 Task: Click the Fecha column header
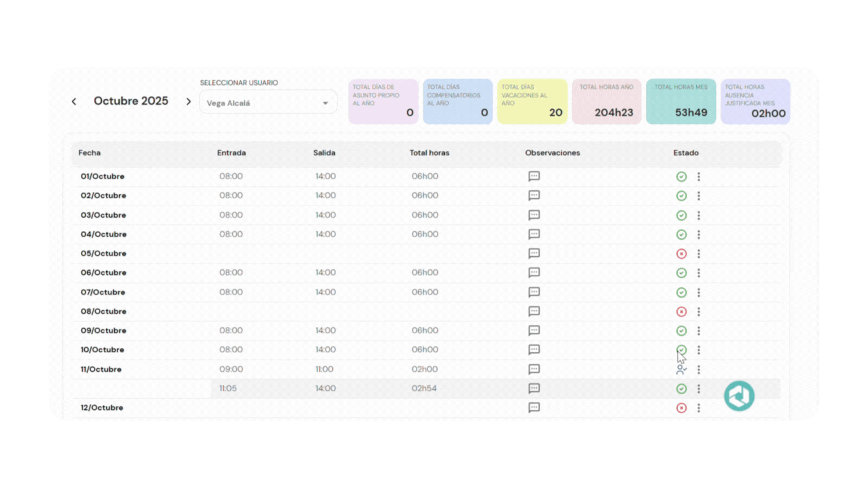point(90,153)
